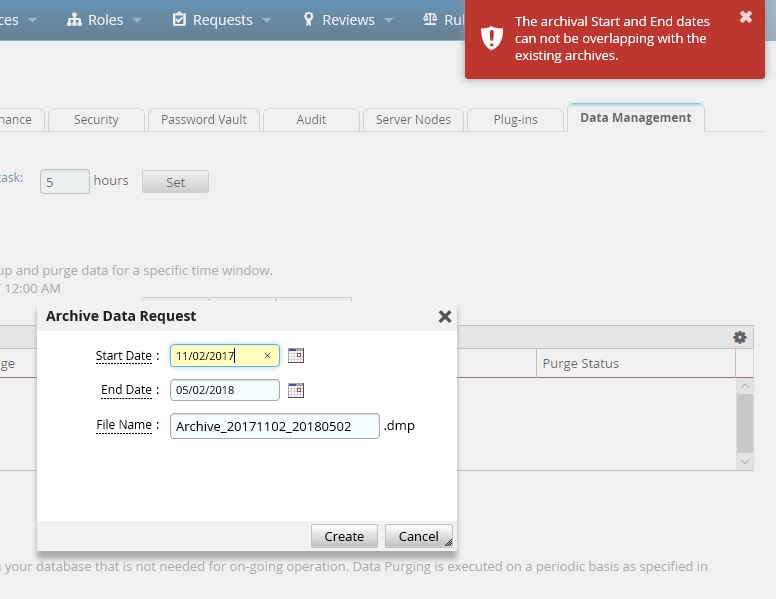776x599 pixels.
Task: Open the End Date calendar picker
Action: [x=295, y=390]
